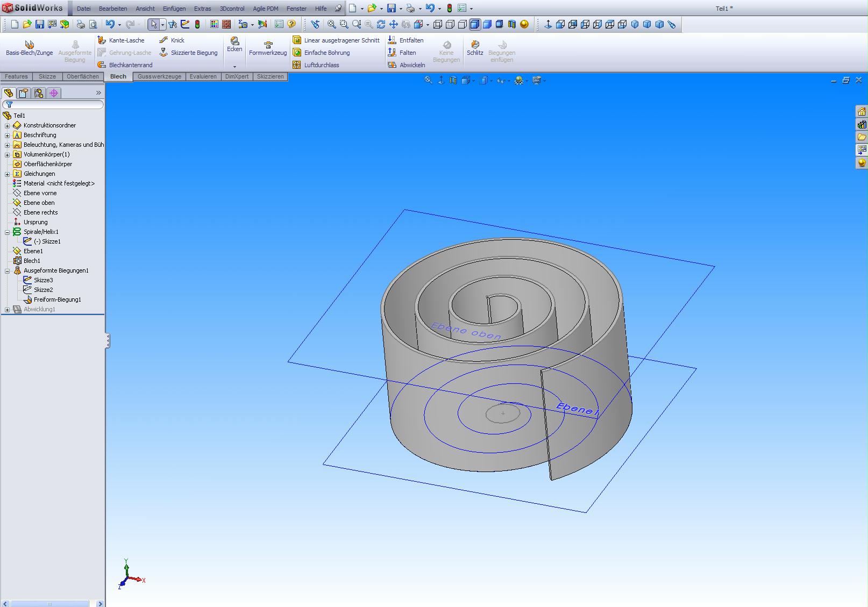Viewport: 868px width, 607px height.
Task: Click the tree scrollbar right arrow
Action: pos(100,604)
